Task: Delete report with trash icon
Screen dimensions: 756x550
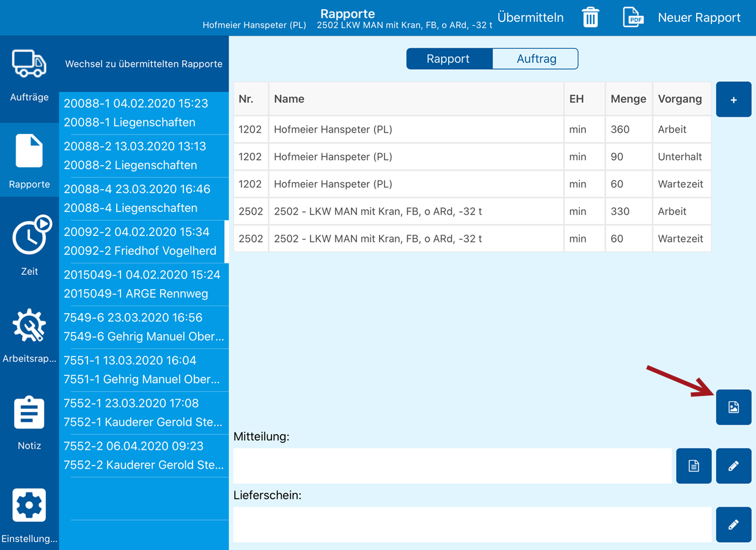Action: (x=590, y=18)
